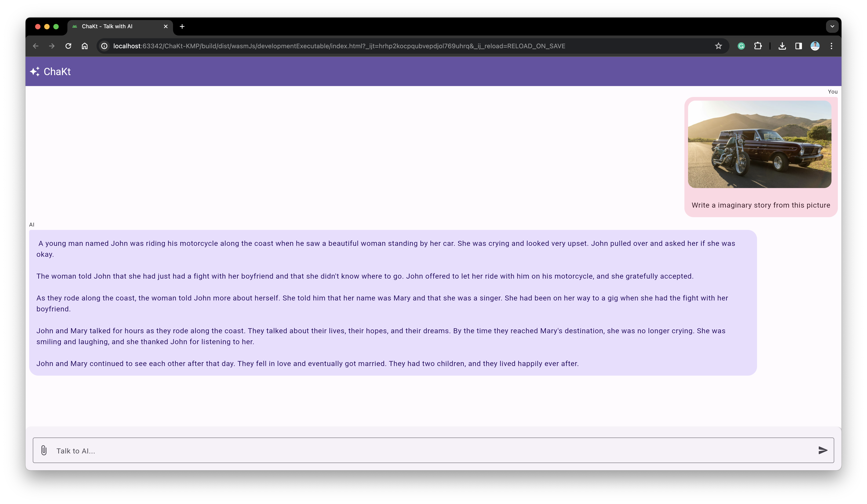The height and width of the screenshot is (504, 867).
Task: Close the ChaKt browser tab
Action: click(166, 26)
